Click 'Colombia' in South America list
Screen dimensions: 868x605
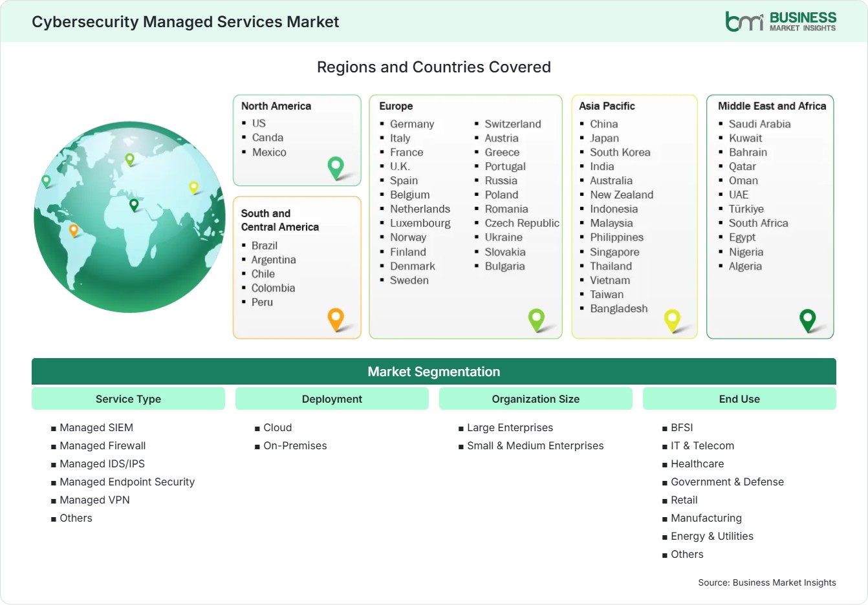pos(273,288)
